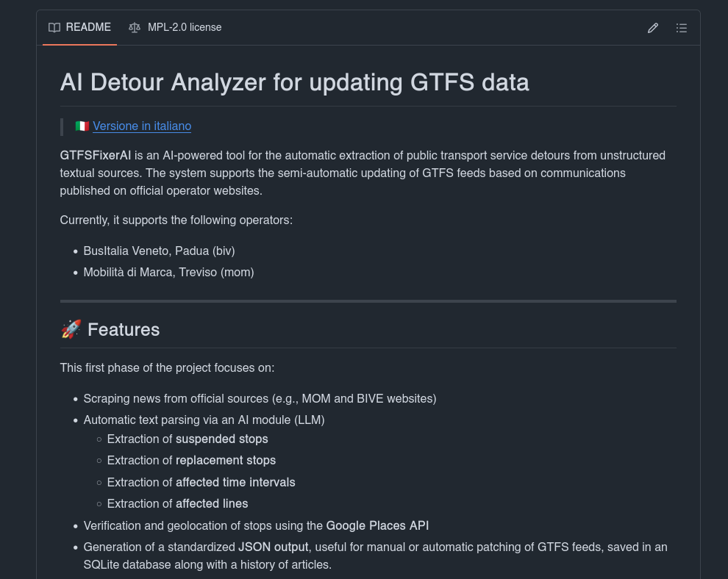Click the bold term "suspended stops"
Viewport: 728px width, 579px height.
click(221, 439)
